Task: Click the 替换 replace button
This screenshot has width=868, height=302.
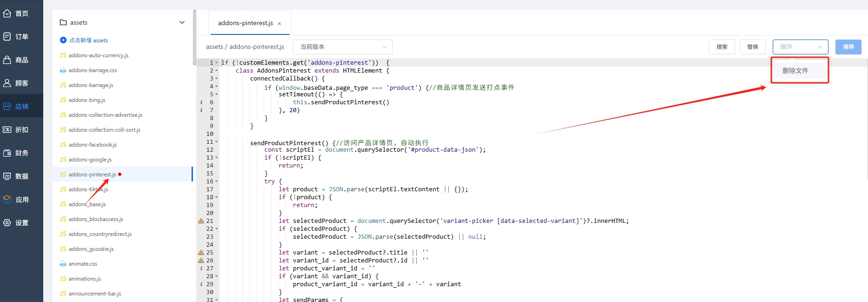Action: pos(752,47)
